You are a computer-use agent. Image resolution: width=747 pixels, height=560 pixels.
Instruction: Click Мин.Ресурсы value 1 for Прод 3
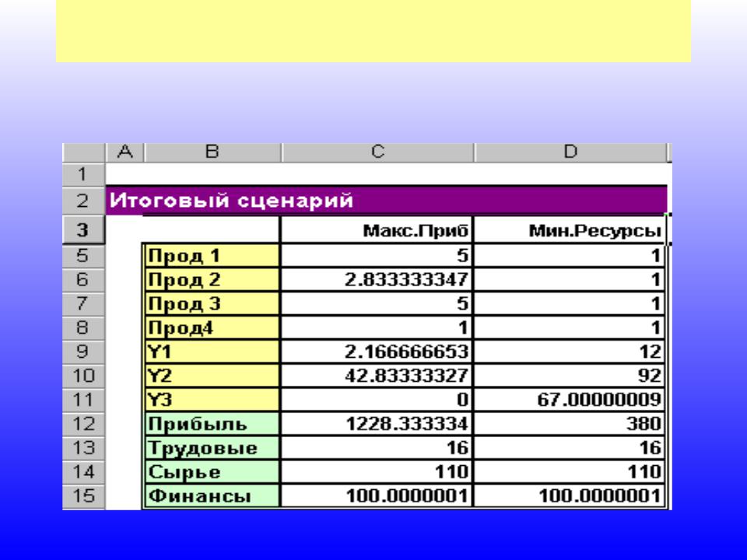[x=570, y=303]
